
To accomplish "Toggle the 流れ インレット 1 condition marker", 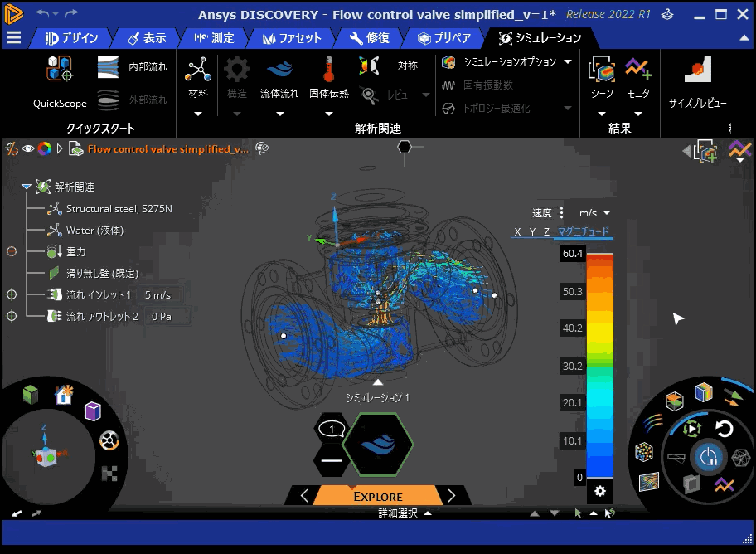I will pyautogui.click(x=12, y=294).
